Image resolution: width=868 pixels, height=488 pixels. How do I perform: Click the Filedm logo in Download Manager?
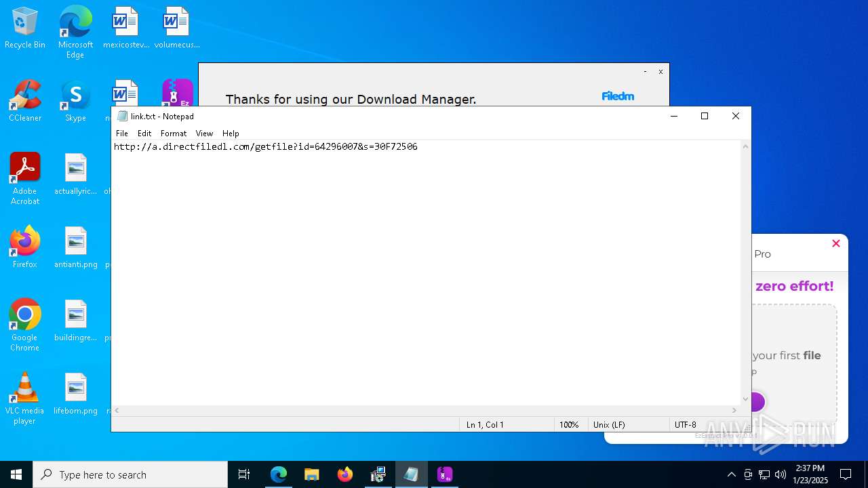[x=618, y=96]
